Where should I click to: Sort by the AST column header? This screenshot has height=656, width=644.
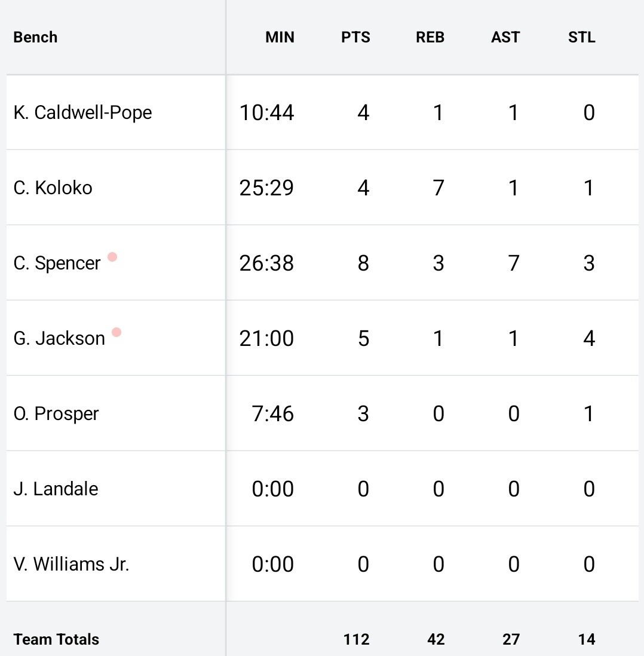[505, 37]
